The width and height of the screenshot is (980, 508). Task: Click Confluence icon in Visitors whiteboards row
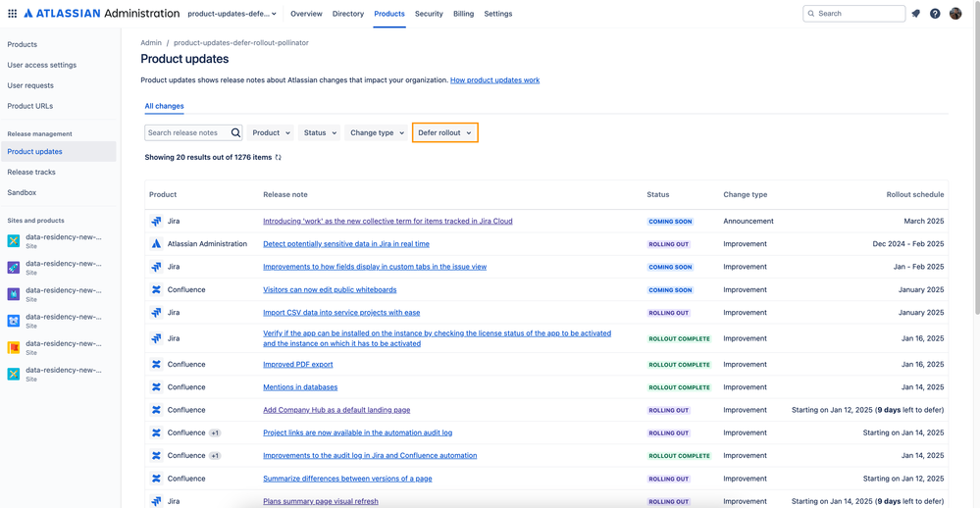point(156,289)
